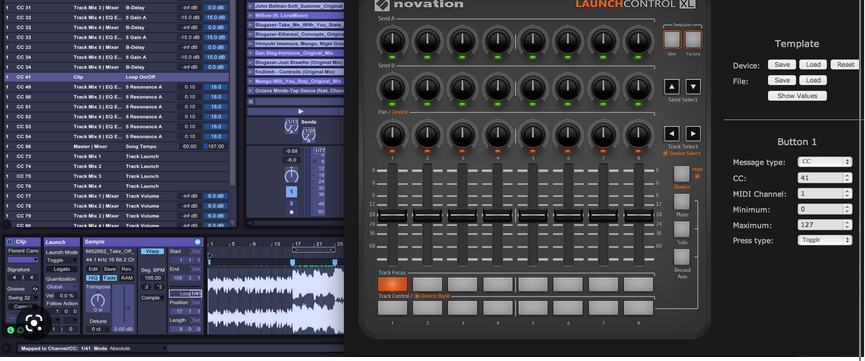Toggle the Warp button
This screenshot has width=865, height=361.
coord(152,251)
